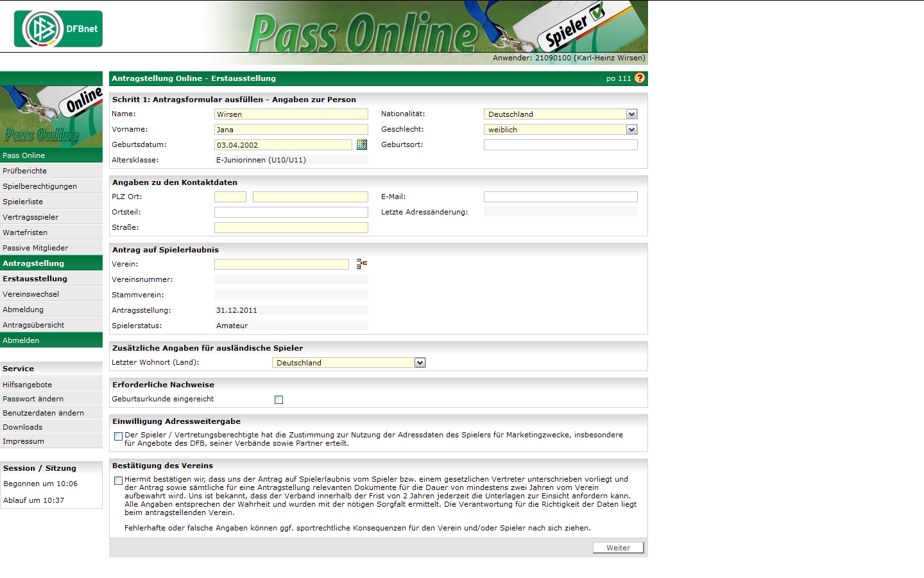Viewport: 924px width, 578px height.
Task: Click the Straße input field
Action: [x=291, y=228]
